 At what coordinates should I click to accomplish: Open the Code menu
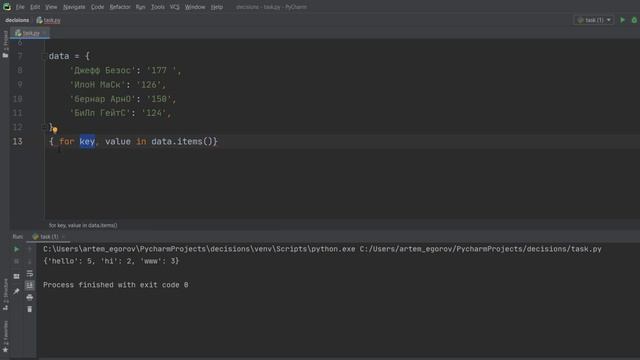pyautogui.click(x=97, y=7)
